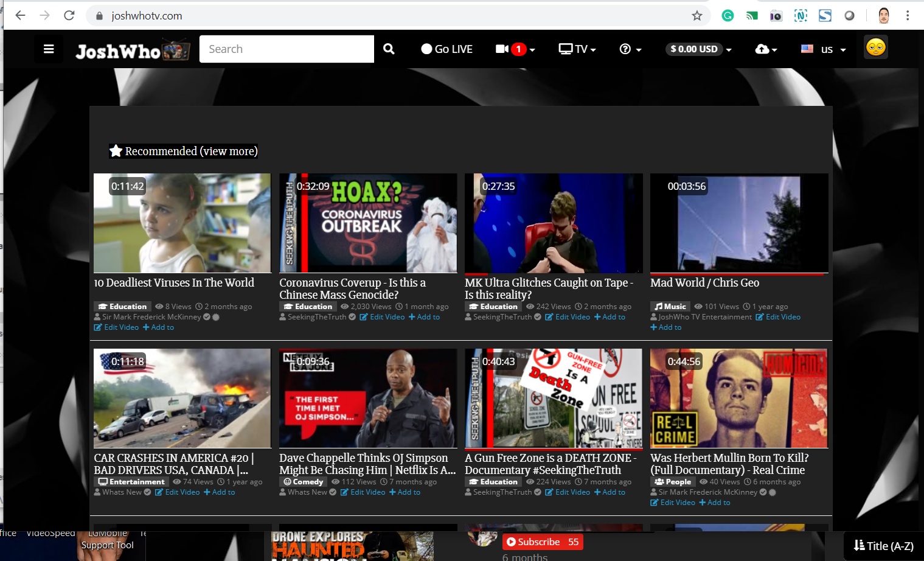Open the cloud upload dropdown

coord(766,49)
